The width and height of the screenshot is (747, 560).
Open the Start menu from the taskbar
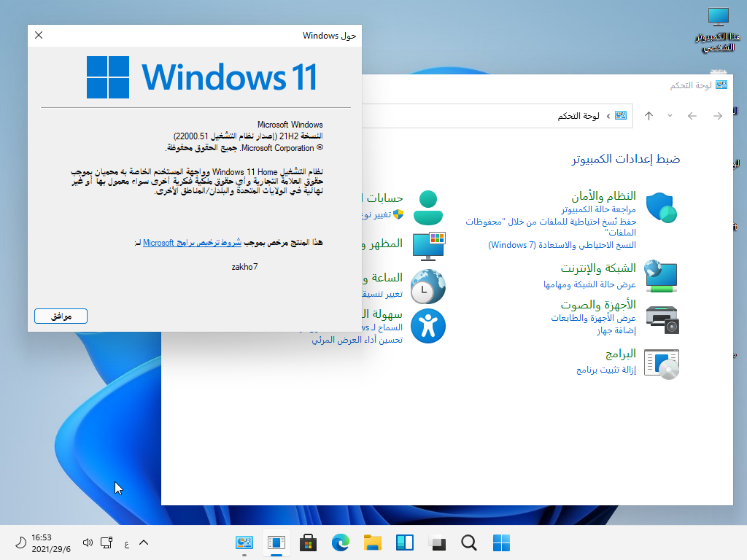coord(501,542)
